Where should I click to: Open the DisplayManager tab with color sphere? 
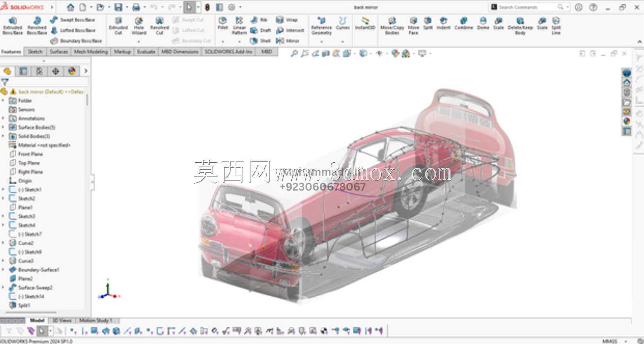coord(72,71)
